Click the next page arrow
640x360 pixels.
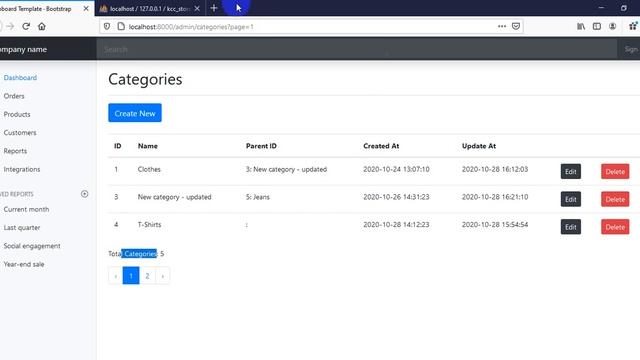coord(162,276)
